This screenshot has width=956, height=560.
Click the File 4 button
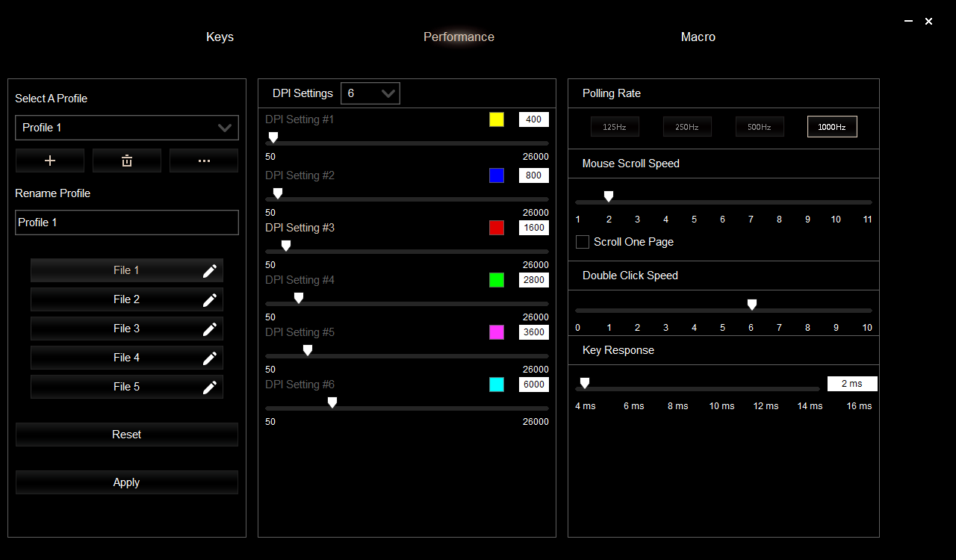point(127,358)
